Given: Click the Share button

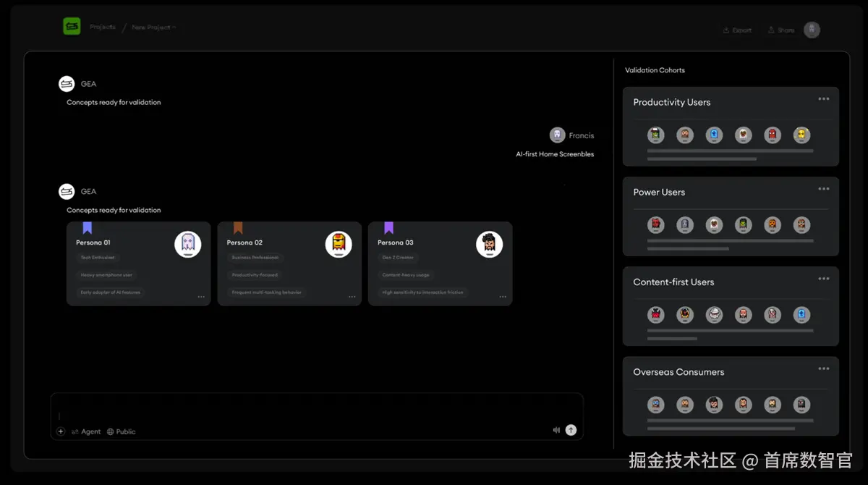Looking at the screenshot, I should [x=781, y=30].
